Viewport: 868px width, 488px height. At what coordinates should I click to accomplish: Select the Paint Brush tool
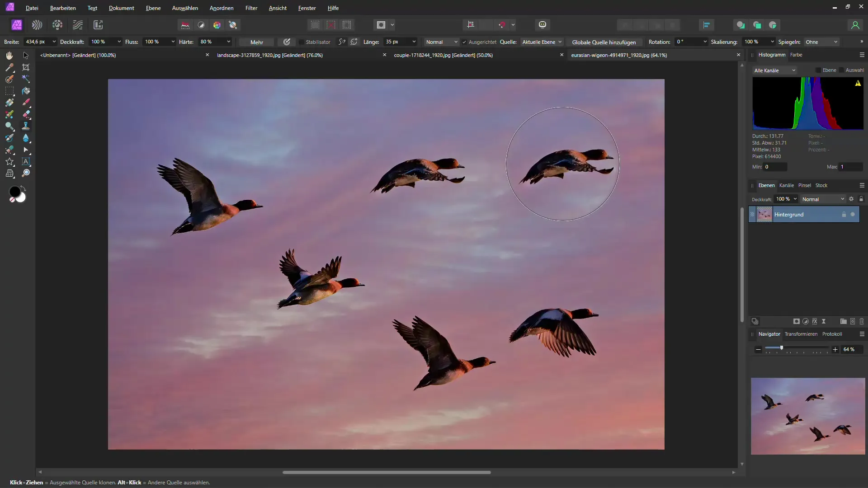pyautogui.click(x=26, y=103)
